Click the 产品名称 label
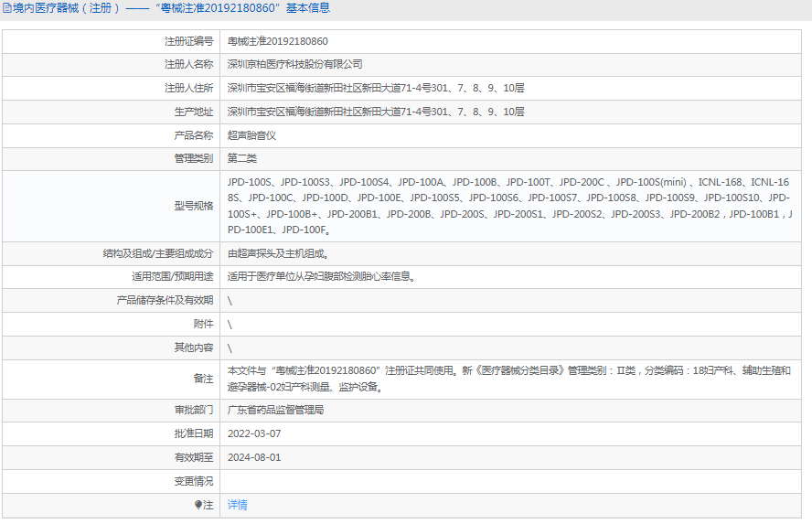Screen dimensions: 812x524 (x=193, y=135)
